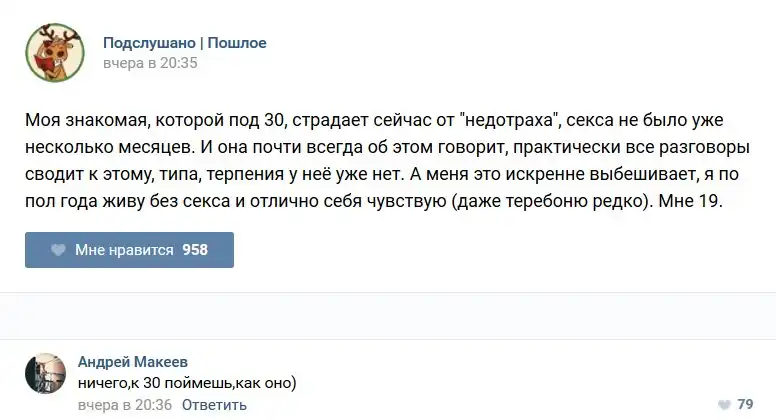Image resolution: width=776 pixels, height=420 pixels.
Task: Reply to the comment via Ответить
Action: (x=214, y=405)
